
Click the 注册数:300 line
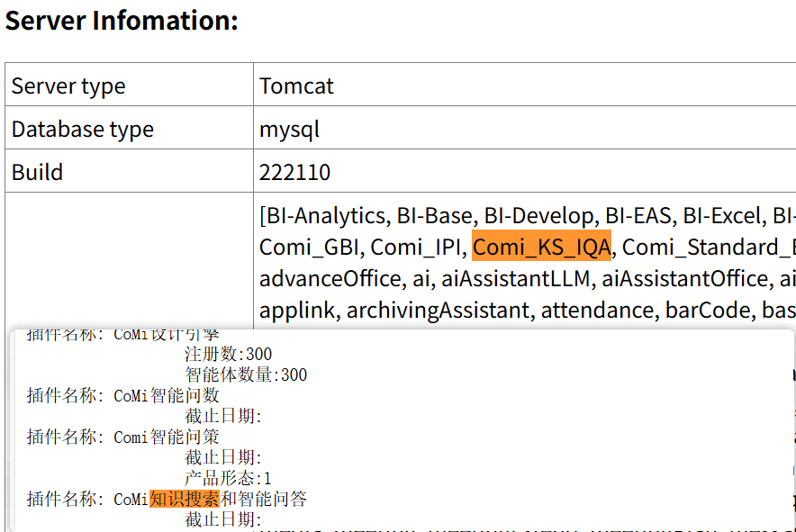228,354
